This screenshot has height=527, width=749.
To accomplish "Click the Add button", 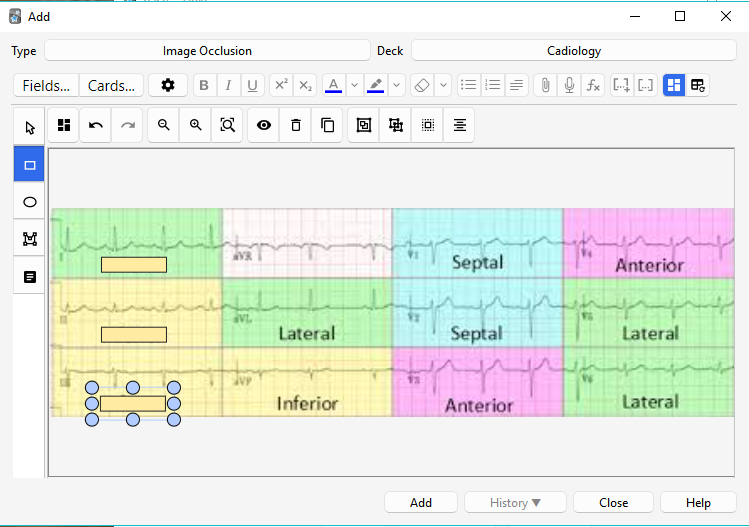I will pos(421,502).
